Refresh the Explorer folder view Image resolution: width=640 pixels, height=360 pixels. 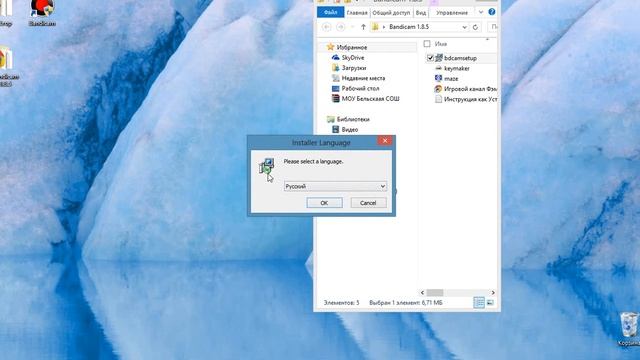pyautogui.click(x=475, y=27)
